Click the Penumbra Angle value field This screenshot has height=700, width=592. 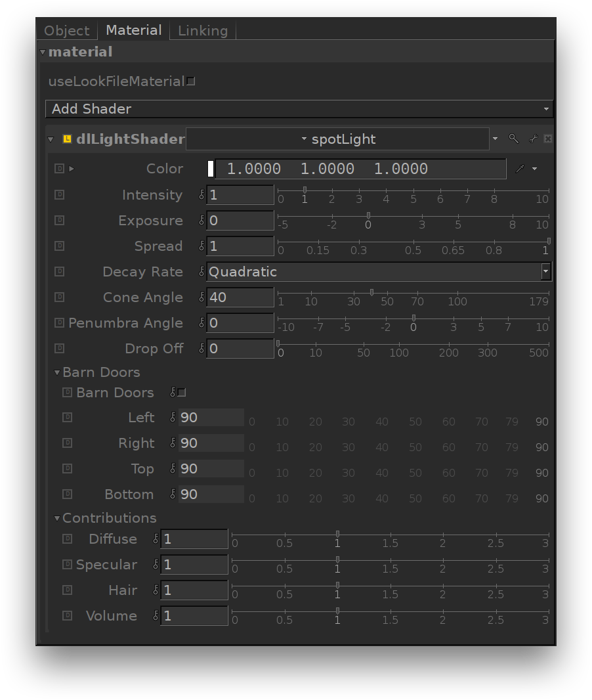tap(240, 323)
